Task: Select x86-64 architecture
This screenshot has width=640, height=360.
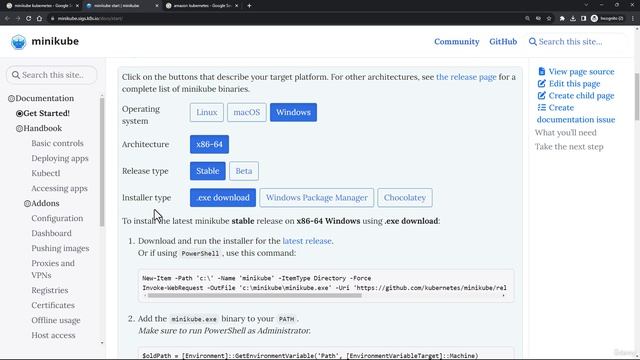Action: coord(209,144)
